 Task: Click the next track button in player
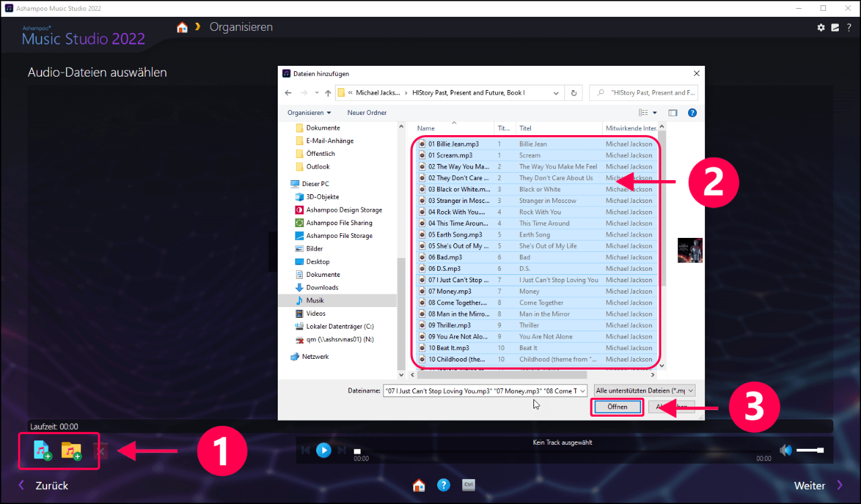pos(342,450)
